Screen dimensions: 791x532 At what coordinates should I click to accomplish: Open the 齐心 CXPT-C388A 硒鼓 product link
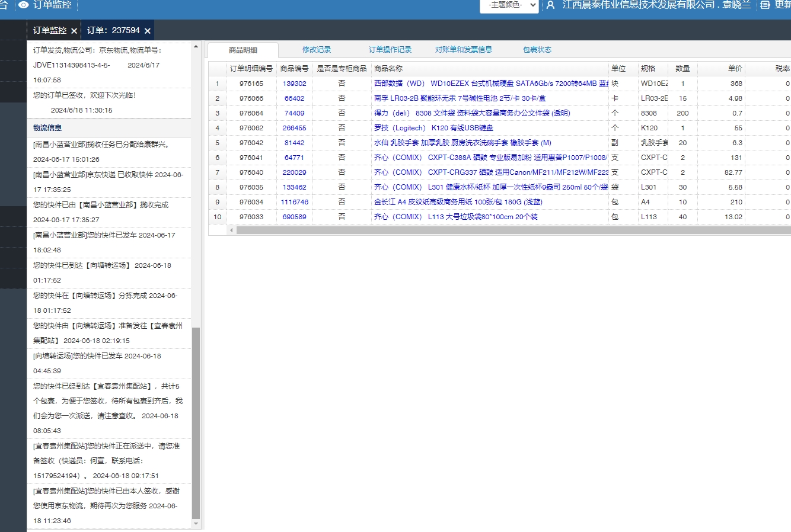point(491,158)
